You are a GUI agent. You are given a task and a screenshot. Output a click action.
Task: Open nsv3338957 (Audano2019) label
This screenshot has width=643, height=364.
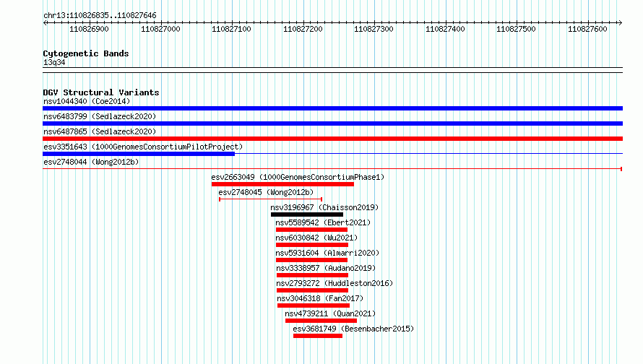pos(326,268)
